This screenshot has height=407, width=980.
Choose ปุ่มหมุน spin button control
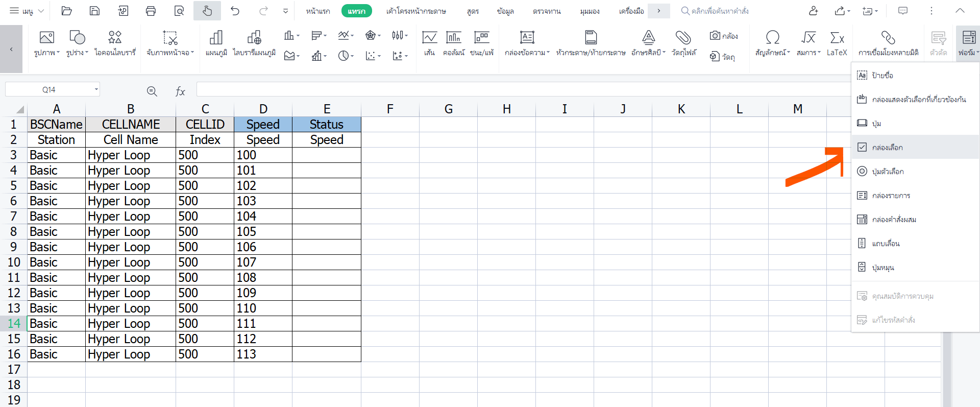click(x=915, y=267)
